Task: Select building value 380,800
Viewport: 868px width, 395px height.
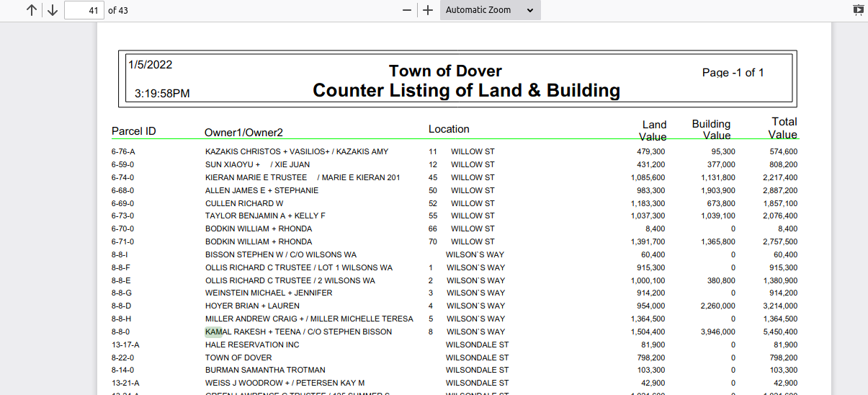Action: 721,281
